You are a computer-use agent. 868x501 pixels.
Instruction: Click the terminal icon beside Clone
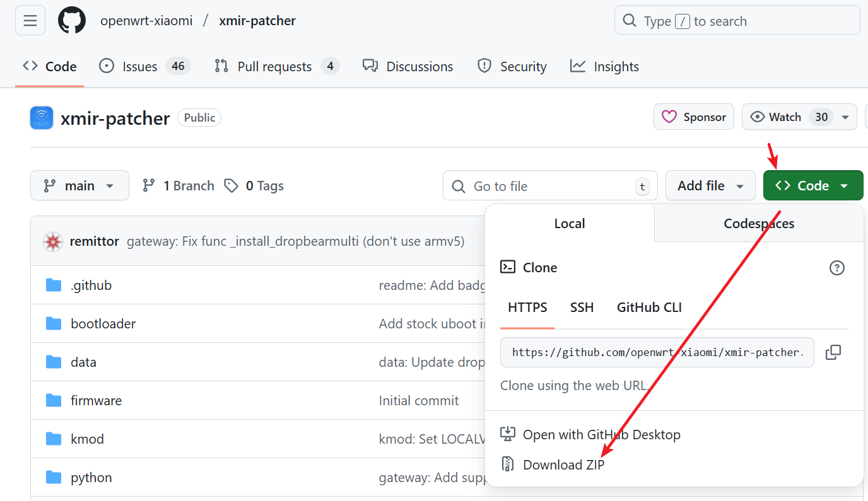coord(508,267)
